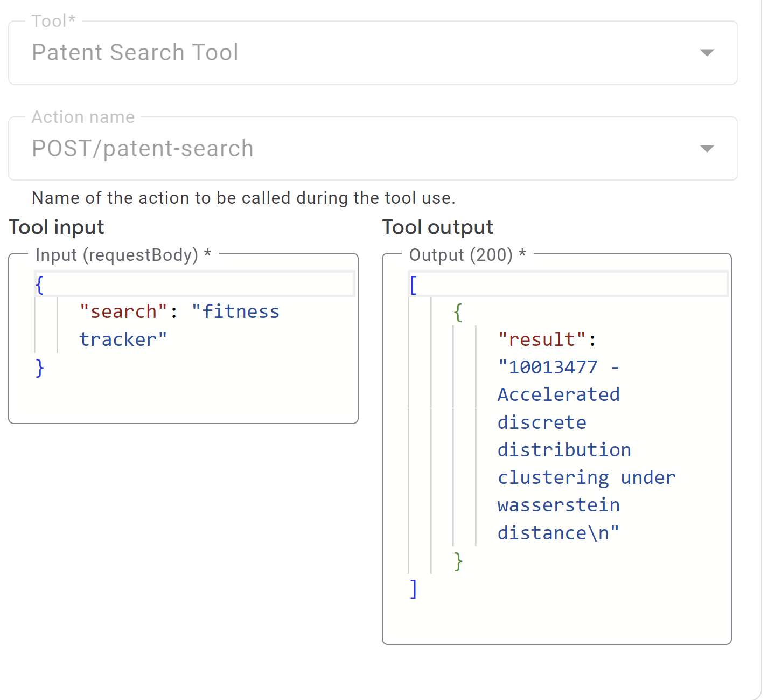The width and height of the screenshot is (768, 700).
Task: Click the patent number 10013477 in output
Action: pyautogui.click(x=553, y=368)
